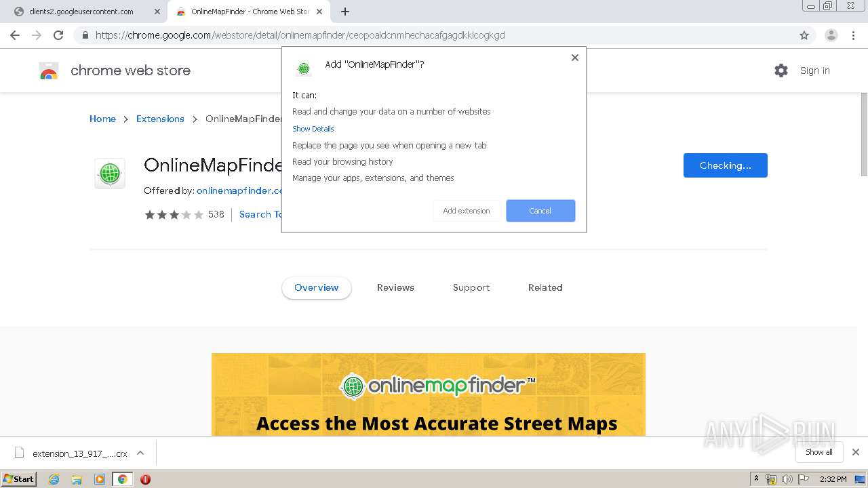Open the Windows Start menu

tap(19, 479)
